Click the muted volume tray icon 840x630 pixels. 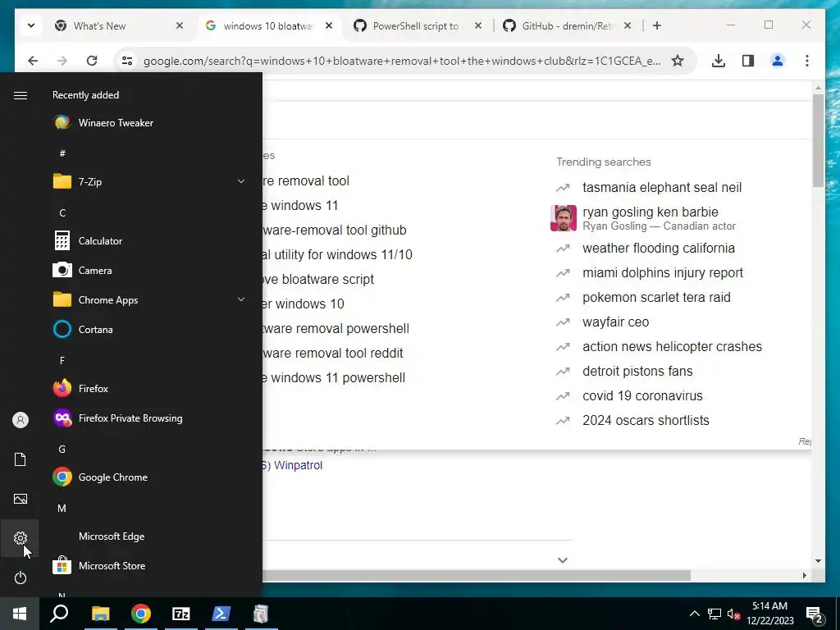tap(733, 614)
